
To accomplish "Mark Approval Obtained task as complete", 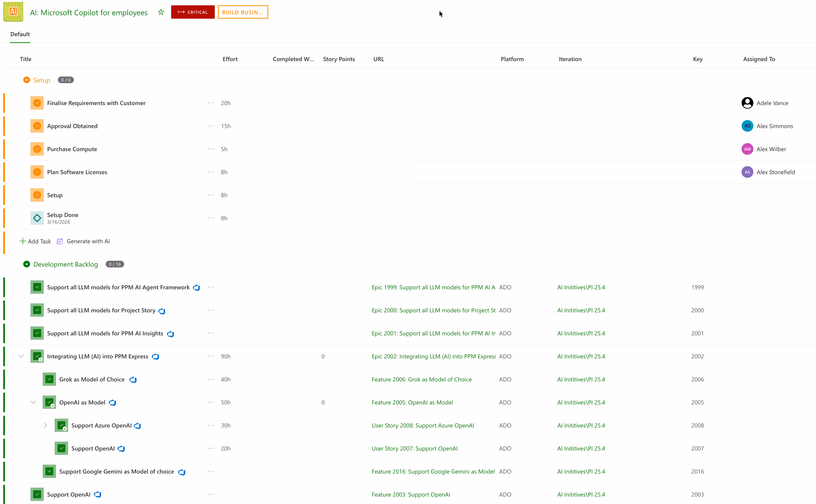I will click(x=37, y=126).
